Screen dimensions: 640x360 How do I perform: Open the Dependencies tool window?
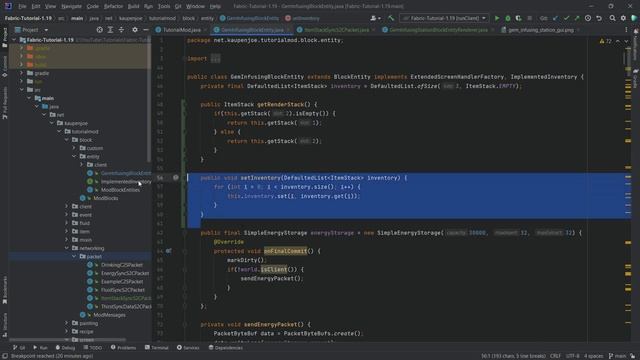[x=225, y=348]
